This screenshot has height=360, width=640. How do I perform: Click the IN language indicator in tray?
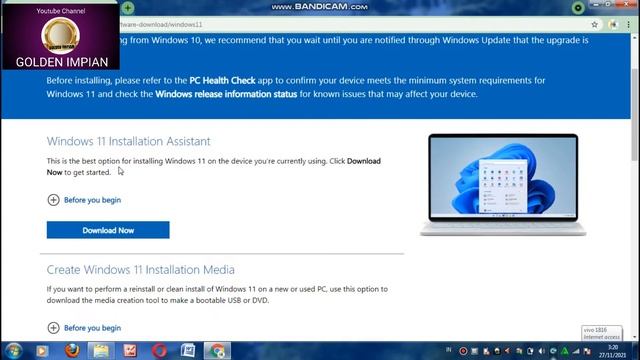click(x=449, y=350)
